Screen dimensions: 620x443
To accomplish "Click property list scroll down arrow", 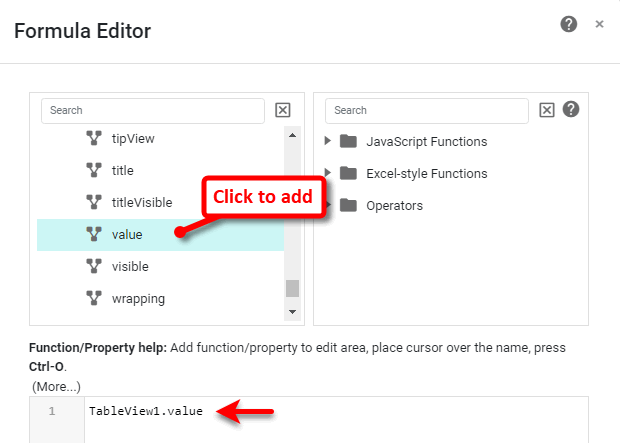I will [x=292, y=312].
